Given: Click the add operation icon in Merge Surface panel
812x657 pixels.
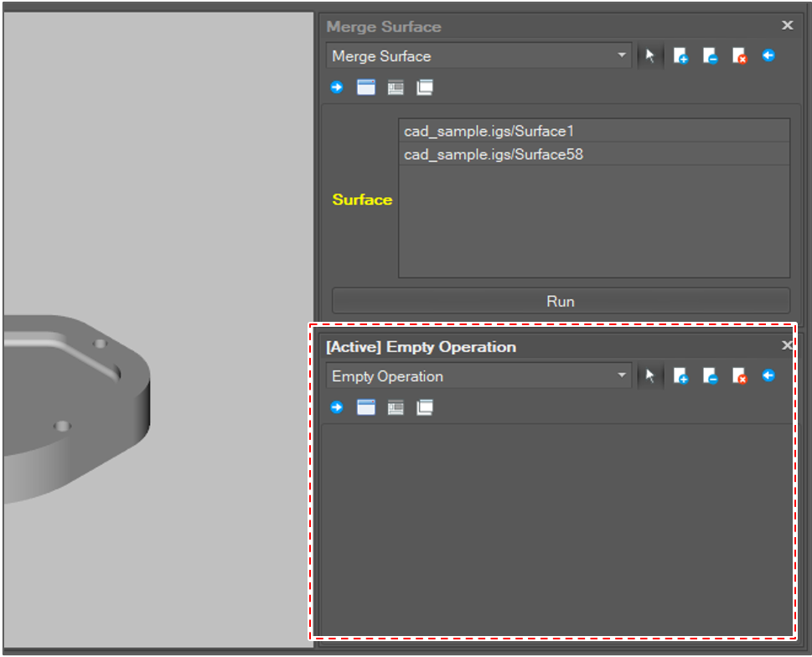Looking at the screenshot, I should click(x=680, y=57).
